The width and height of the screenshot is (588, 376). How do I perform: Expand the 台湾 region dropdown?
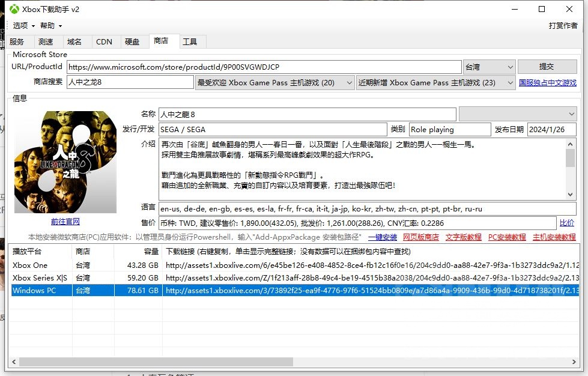[x=489, y=67]
